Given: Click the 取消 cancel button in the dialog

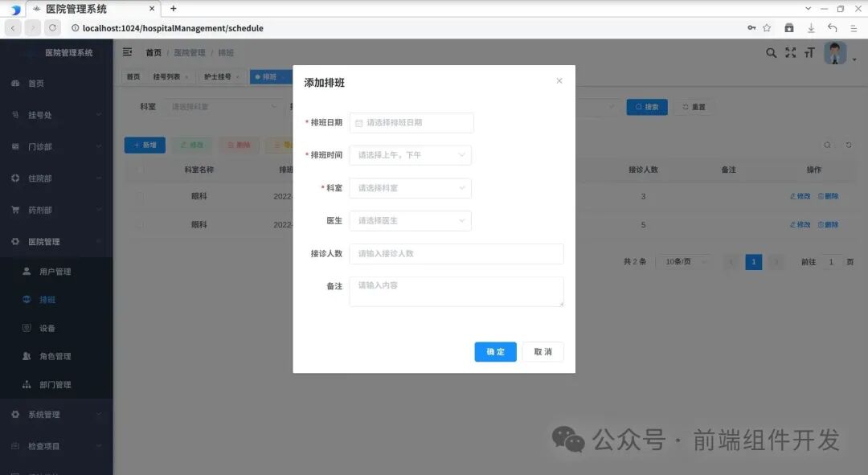Looking at the screenshot, I should [x=543, y=351].
